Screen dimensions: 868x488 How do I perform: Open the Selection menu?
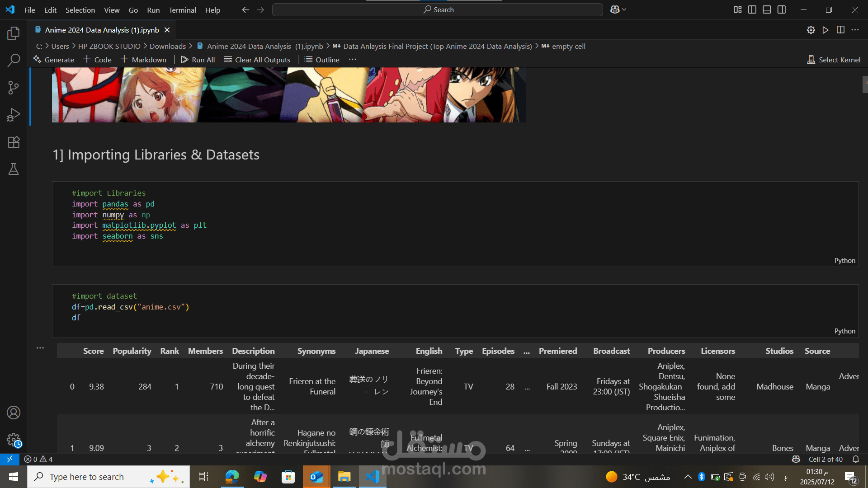[x=80, y=9]
